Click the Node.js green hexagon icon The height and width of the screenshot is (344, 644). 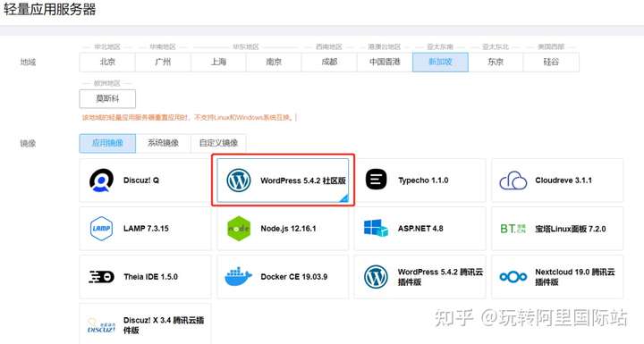pos(239,228)
